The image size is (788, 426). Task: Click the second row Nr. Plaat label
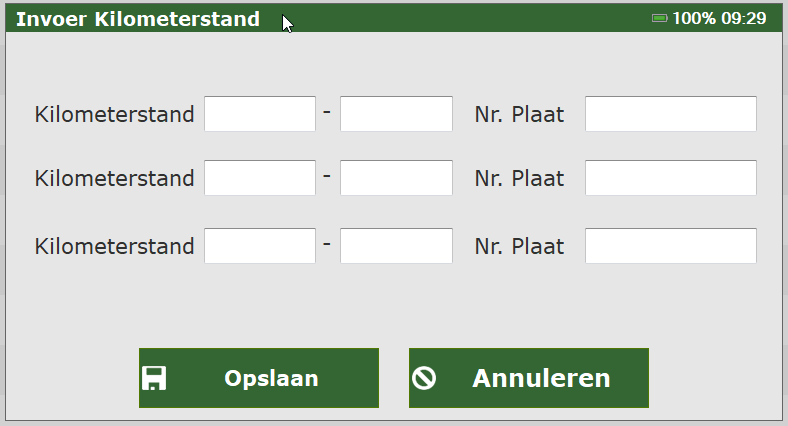point(519,178)
